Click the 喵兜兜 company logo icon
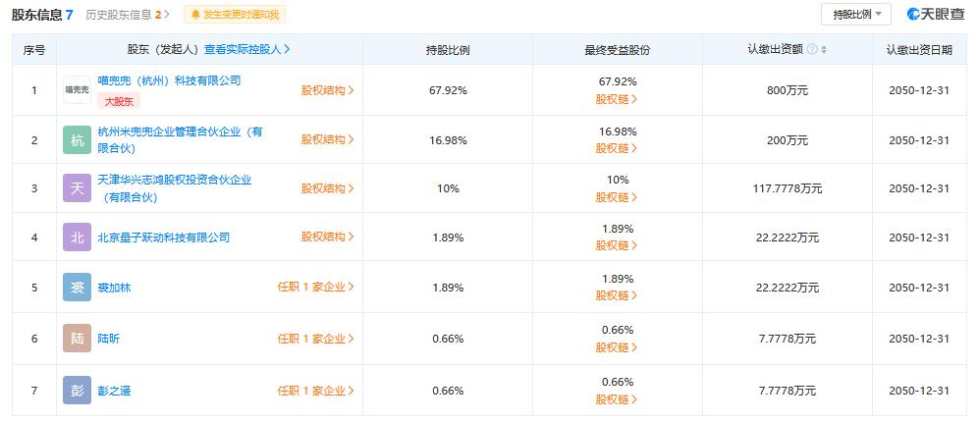Screen dimensions: 980x422 tap(77, 90)
